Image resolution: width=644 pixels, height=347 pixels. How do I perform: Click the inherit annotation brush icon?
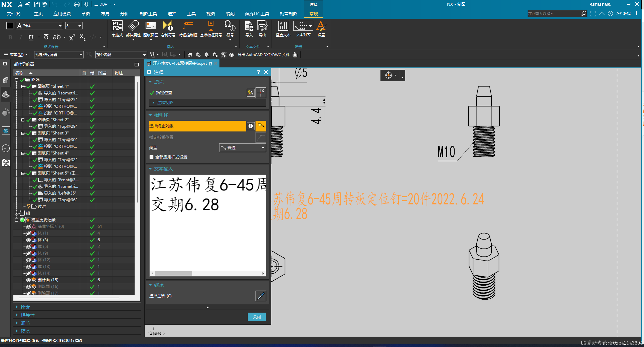[x=261, y=296]
